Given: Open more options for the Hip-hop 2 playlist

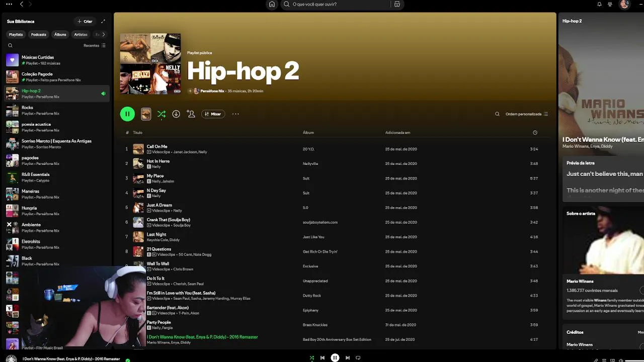Looking at the screenshot, I should 235,114.
